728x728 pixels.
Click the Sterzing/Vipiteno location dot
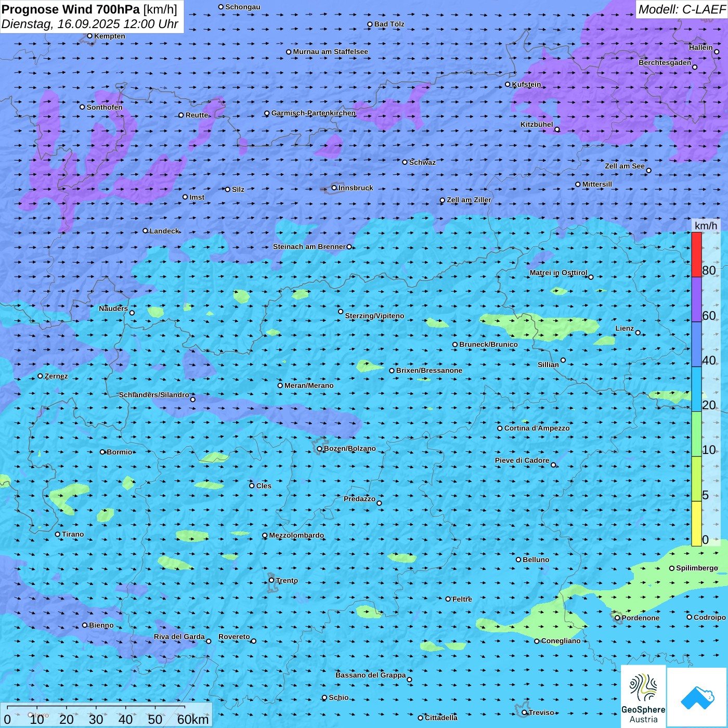[341, 311]
